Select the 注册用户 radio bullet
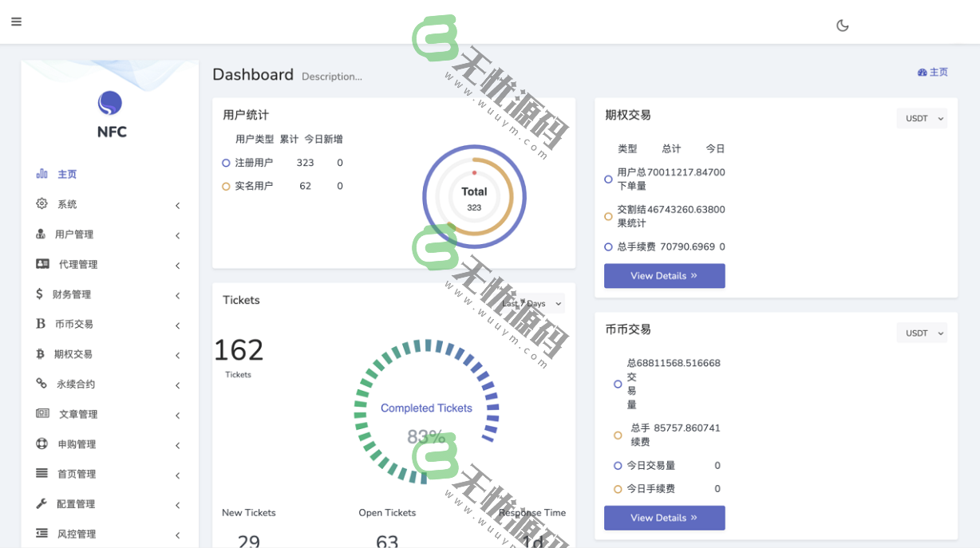The width and height of the screenshot is (980, 548). (225, 163)
